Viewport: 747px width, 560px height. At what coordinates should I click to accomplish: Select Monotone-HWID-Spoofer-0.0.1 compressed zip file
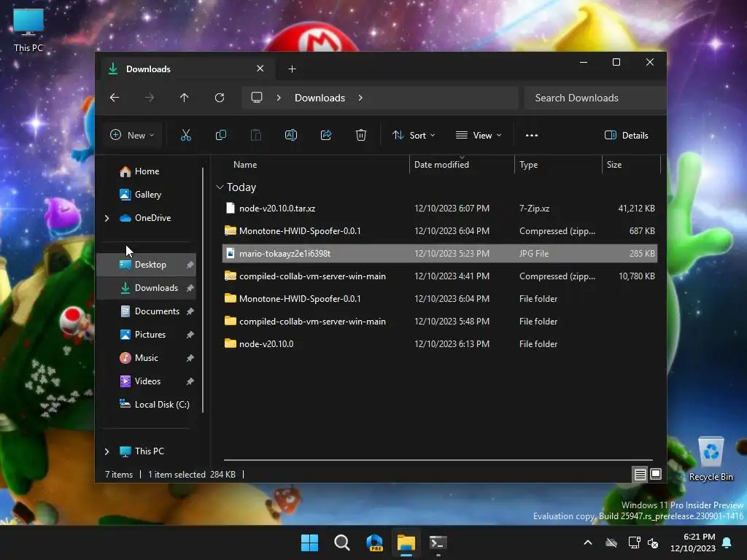440,231
